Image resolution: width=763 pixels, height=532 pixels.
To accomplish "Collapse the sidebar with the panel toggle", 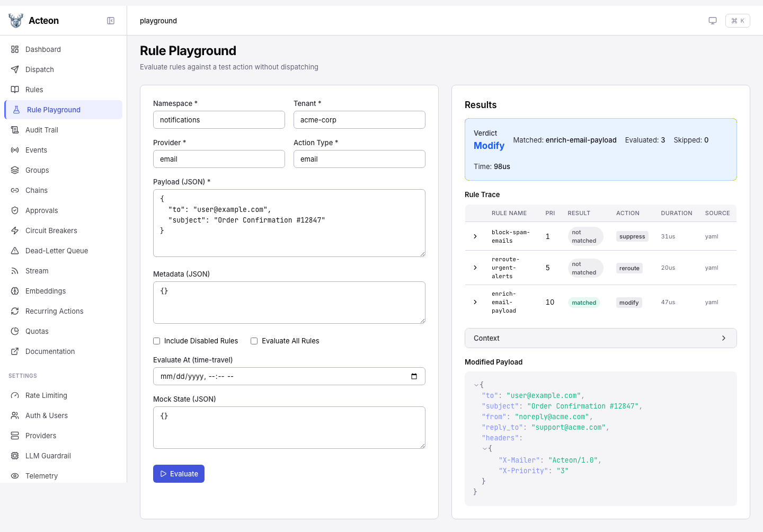I will (x=111, y=21).
